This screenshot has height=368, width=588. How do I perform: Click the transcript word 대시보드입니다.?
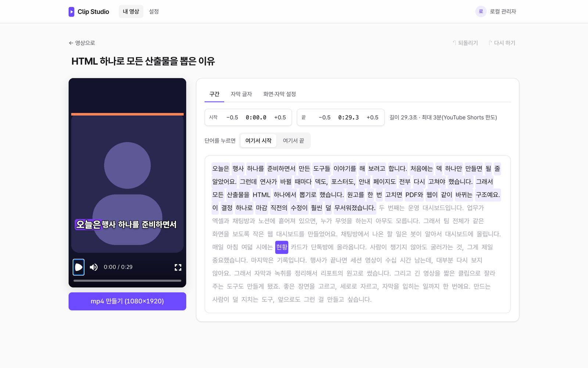[443, 208]
